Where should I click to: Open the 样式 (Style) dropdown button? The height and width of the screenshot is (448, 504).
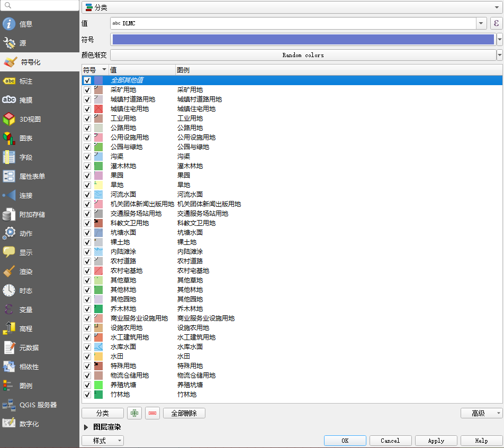[103, 441]
